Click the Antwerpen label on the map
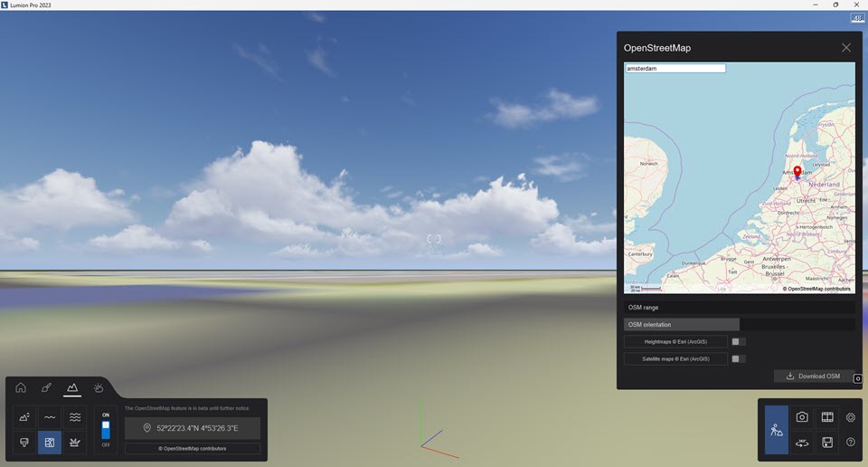 777,259
